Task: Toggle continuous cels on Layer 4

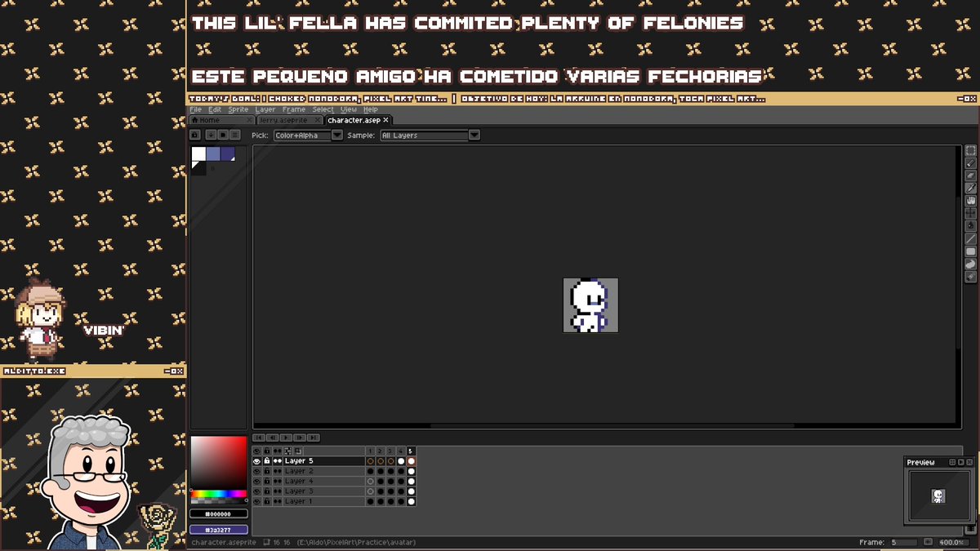Action: pos(278,481)
